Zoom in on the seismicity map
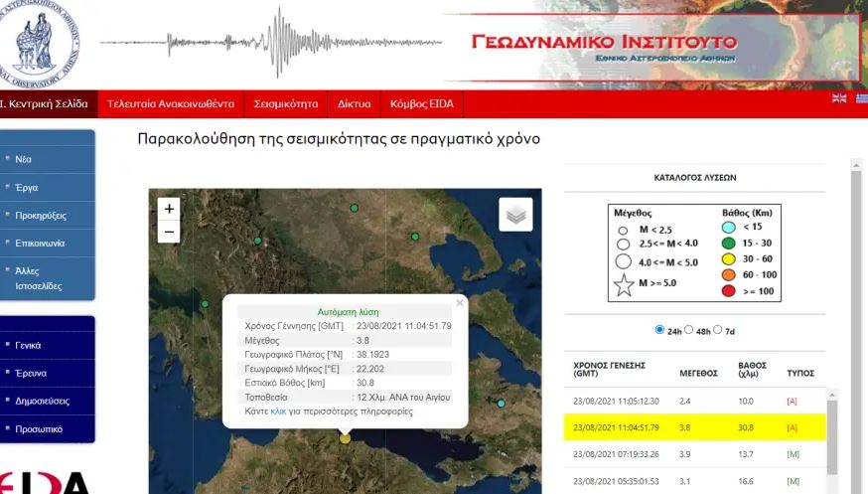Viewport: 868px width, 494px height. point(169,209)
